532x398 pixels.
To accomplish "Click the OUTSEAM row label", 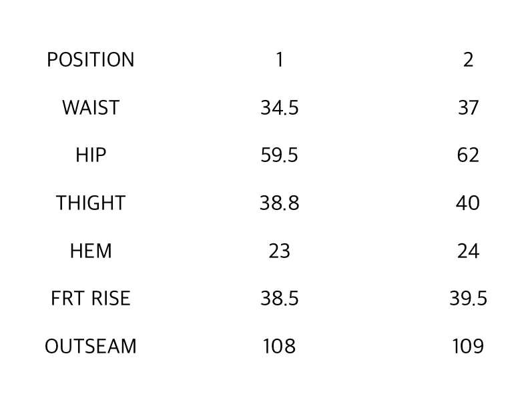I will pyautogui.click(x=91, y=346).
